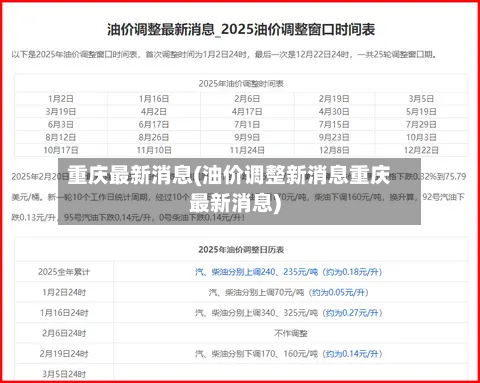
Task: Click the 2月19日24时 row label
Action: coord(64,353)
